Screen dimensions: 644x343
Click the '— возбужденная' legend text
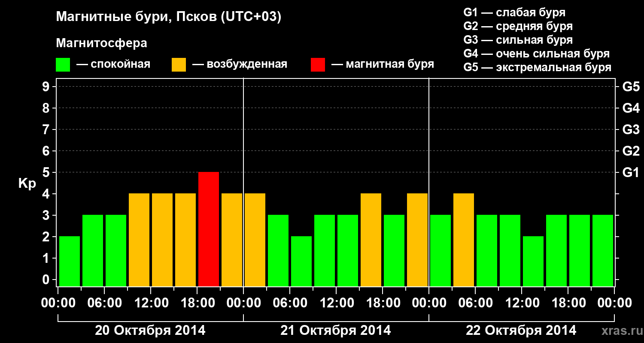(x=240, y=64)
